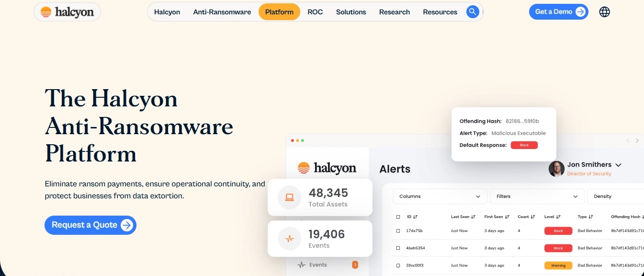
Task: Click the Malicious Executable alert type
Action: coord(519,133)
